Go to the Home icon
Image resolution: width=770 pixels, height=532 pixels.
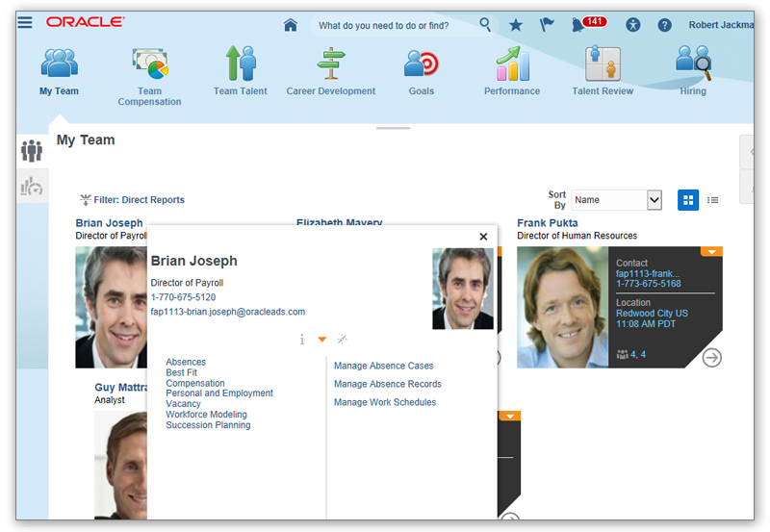click(291, 25)
